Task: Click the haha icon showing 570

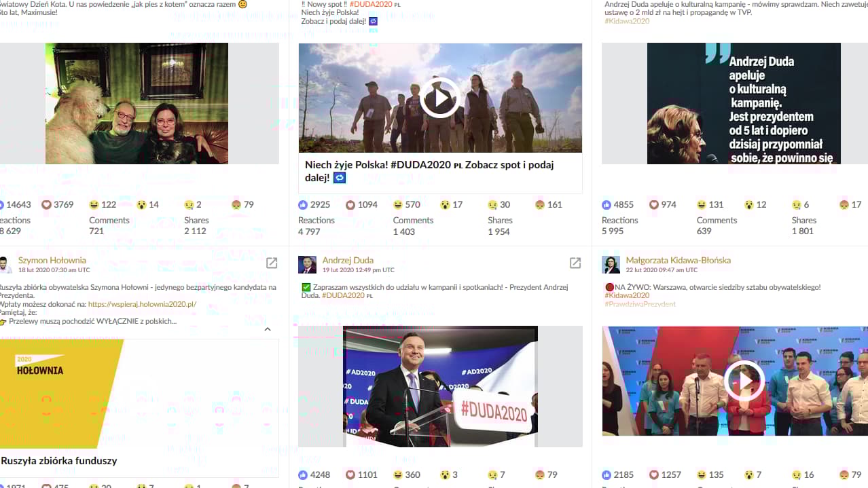Action: click(398, 204)
